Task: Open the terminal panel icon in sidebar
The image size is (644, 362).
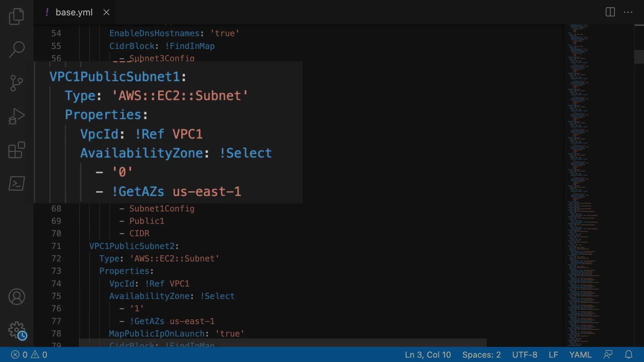Action: (x=16, y=183)
